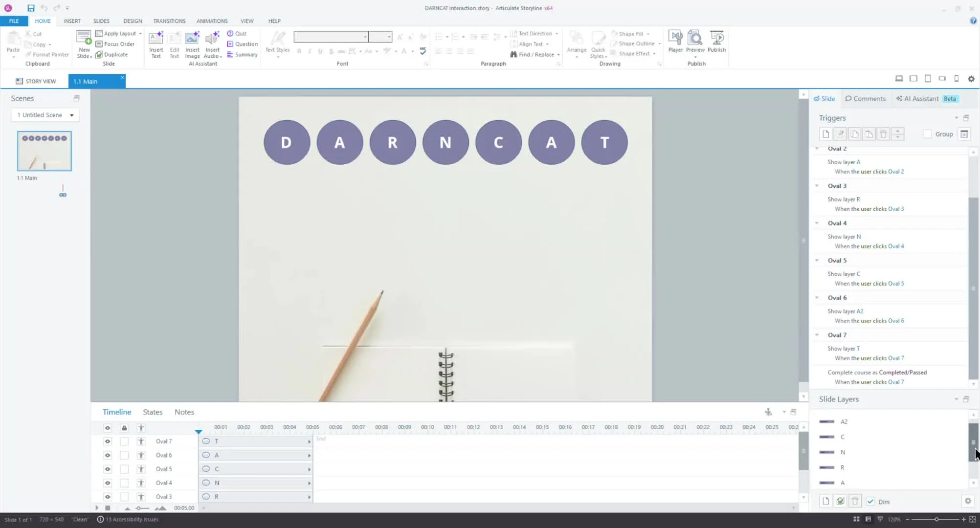The width and height of the screenshot is (980, 528).
Task: Lock Oval 7 using its lock checkbox
Action: (124, 441)
